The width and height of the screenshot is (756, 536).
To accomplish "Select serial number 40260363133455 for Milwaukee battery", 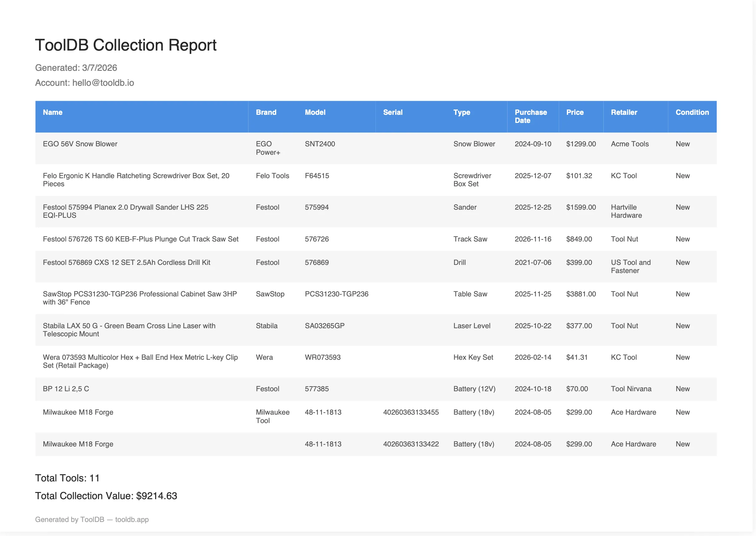I will pyautogui.click(x=411, y=412).
